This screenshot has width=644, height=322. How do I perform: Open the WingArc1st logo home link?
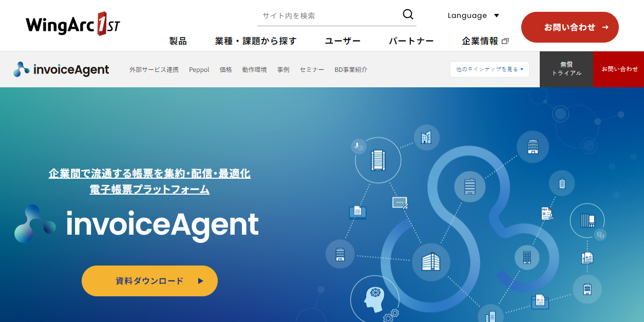[73, 24]
